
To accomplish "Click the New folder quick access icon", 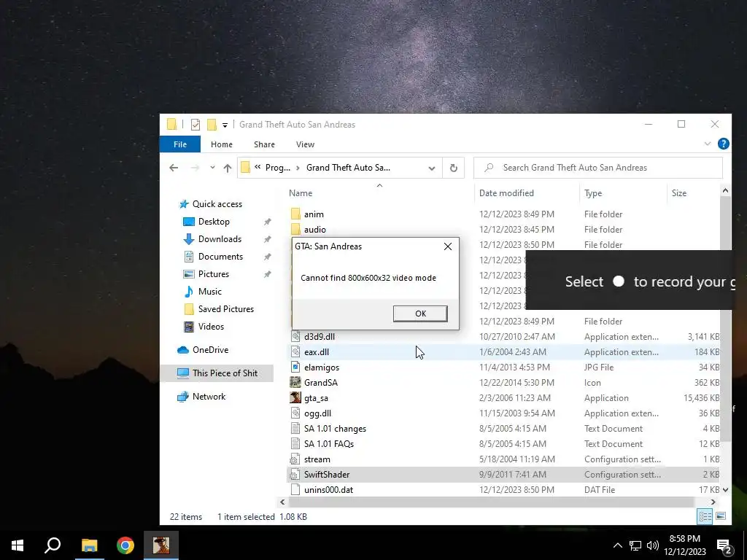I will click(x=212, y=125).
